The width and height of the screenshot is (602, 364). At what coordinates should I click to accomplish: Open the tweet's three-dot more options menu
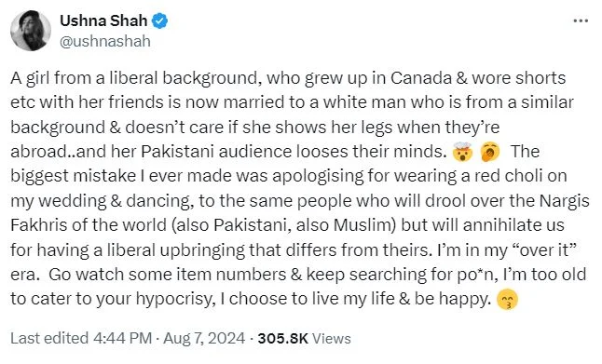pyautogui.click(x=581, y=20)
